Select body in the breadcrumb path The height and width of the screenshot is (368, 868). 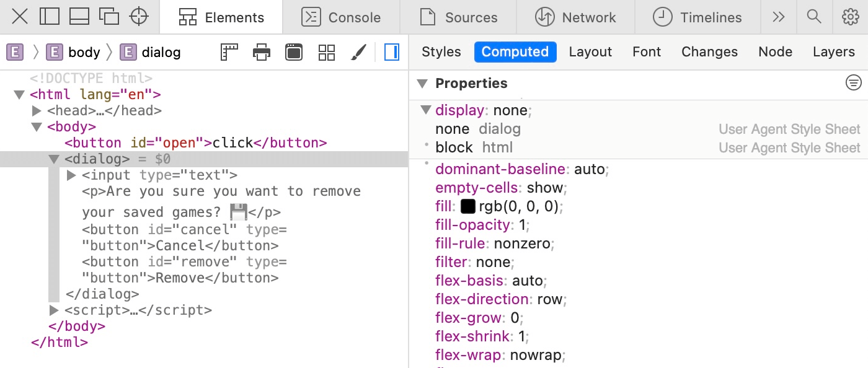tap(74, 52)
